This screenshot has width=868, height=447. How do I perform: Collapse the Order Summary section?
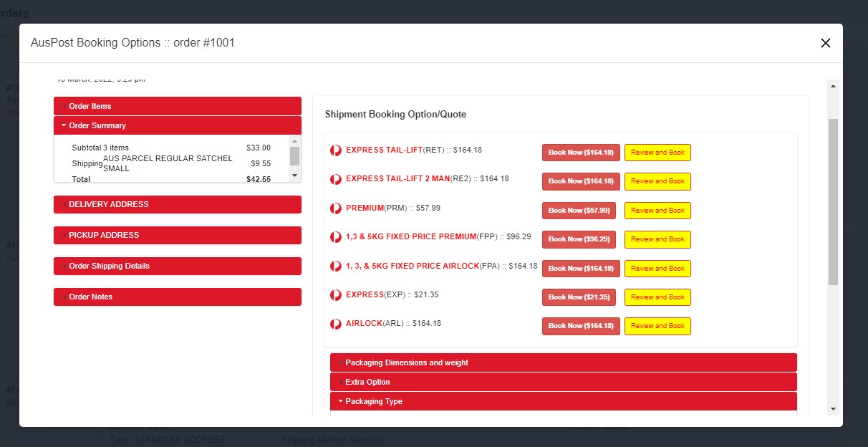(178, 125)
